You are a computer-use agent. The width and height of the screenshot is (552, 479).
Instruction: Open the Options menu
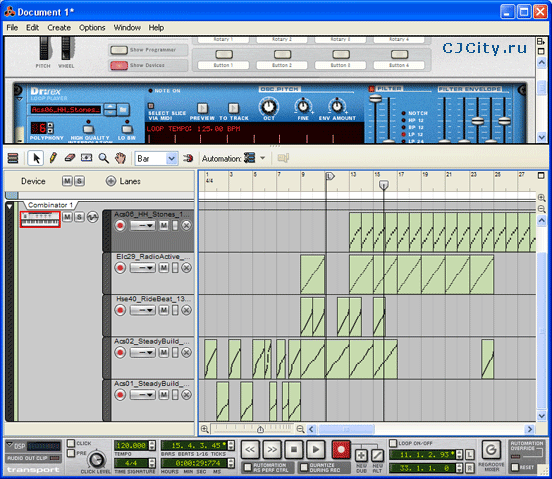pyautogui.click(x=92, y=27)
